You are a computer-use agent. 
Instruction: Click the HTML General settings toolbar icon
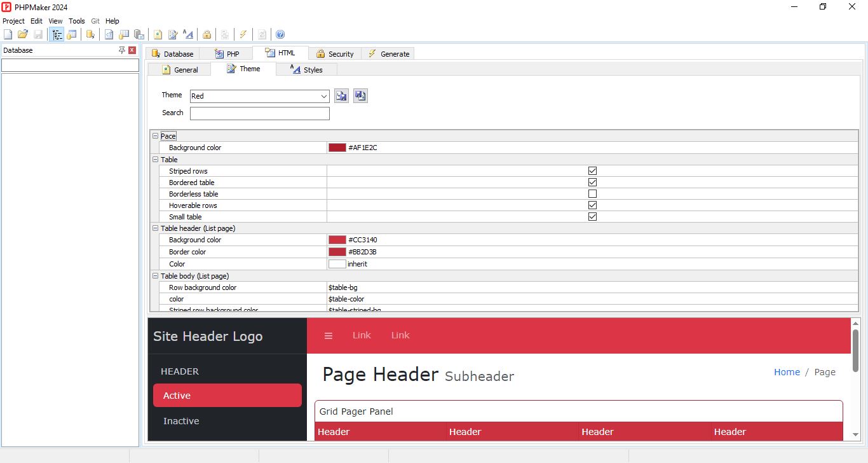tap(158, 34)
